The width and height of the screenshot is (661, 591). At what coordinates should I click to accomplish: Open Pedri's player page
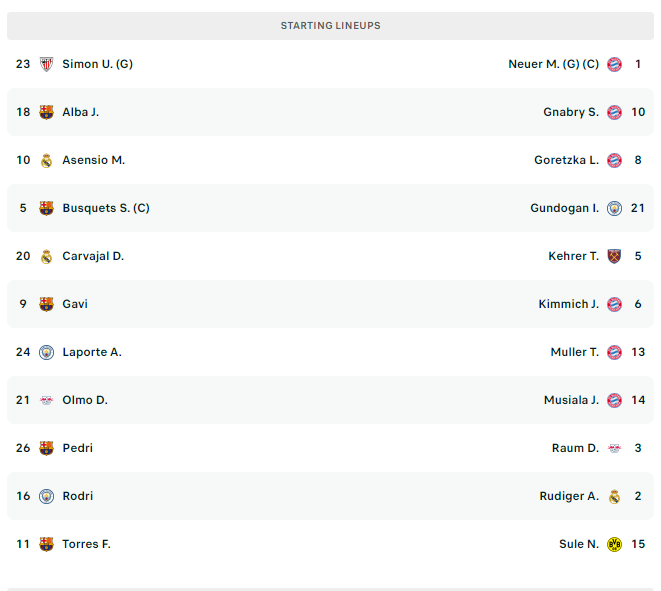tap(78, 448)
